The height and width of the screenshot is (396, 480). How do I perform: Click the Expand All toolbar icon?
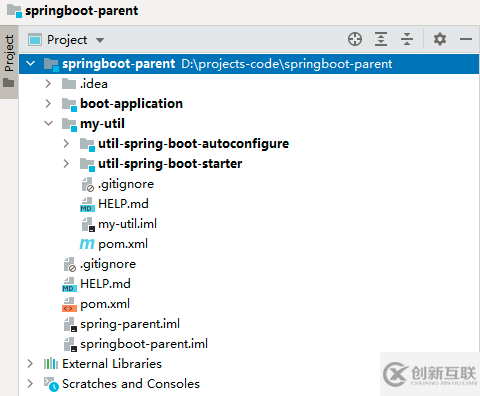pyautogui.click(x=381, y=39)
